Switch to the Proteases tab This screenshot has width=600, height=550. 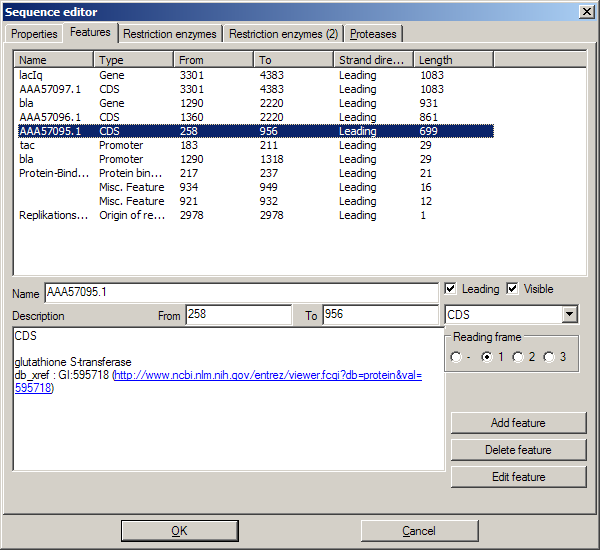pos(373,34)
